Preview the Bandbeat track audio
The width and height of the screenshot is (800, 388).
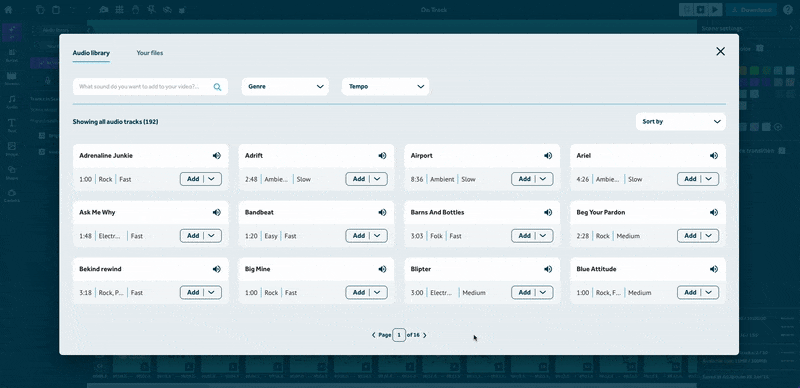pos(382,212)
